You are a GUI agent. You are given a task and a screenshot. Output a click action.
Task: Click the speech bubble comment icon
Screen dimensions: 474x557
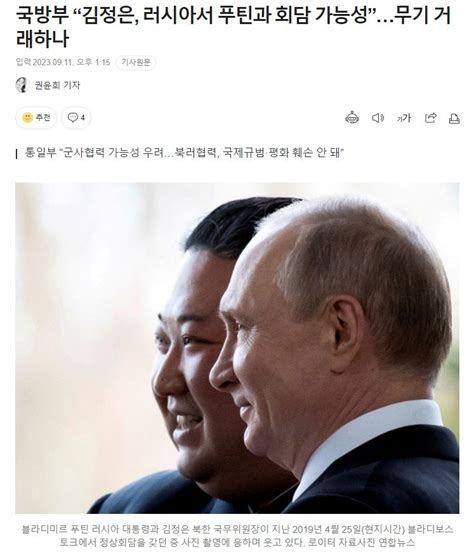coord(72,118)
